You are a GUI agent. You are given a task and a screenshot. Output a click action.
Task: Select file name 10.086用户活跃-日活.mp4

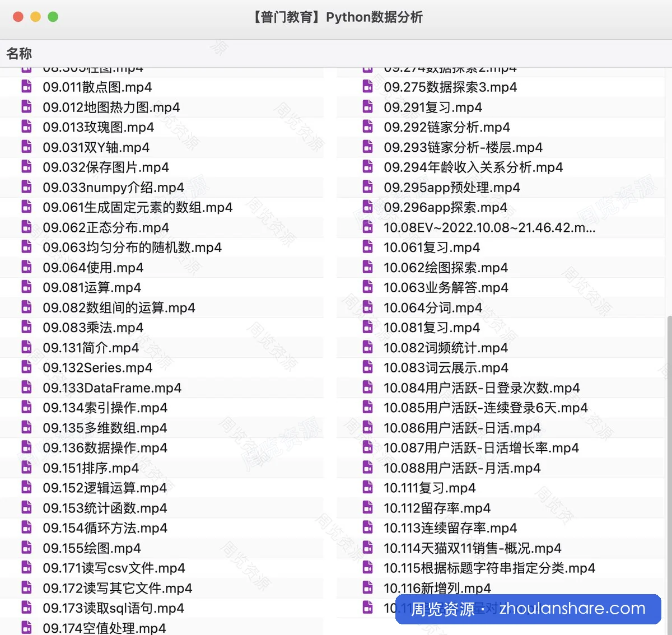pyautogui.click(x=463, y=428)
